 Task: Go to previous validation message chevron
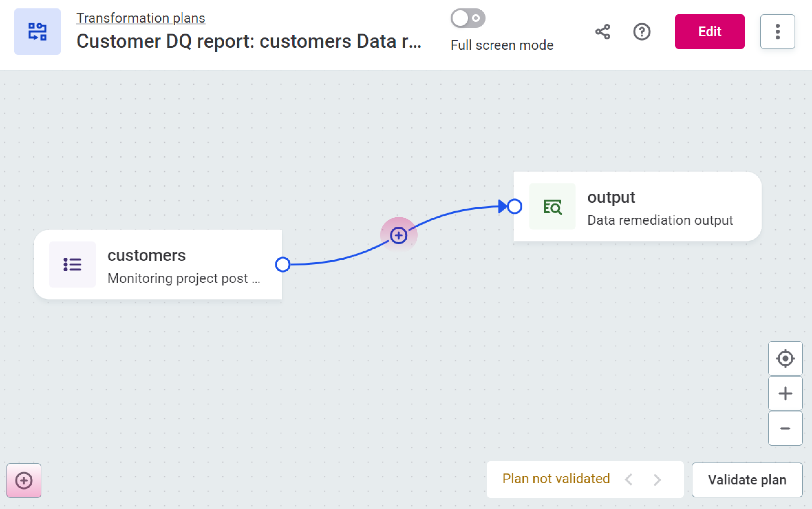point(628,479)
